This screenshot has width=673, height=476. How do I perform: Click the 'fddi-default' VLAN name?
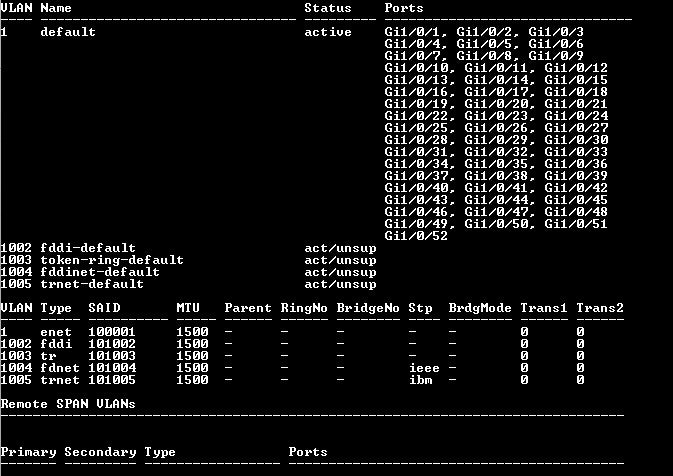(88, 248)
